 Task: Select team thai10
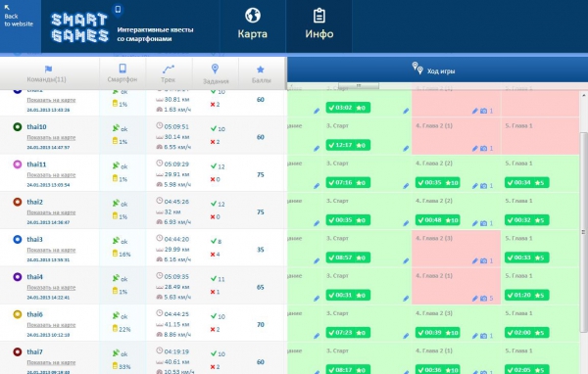click(36, 126)
